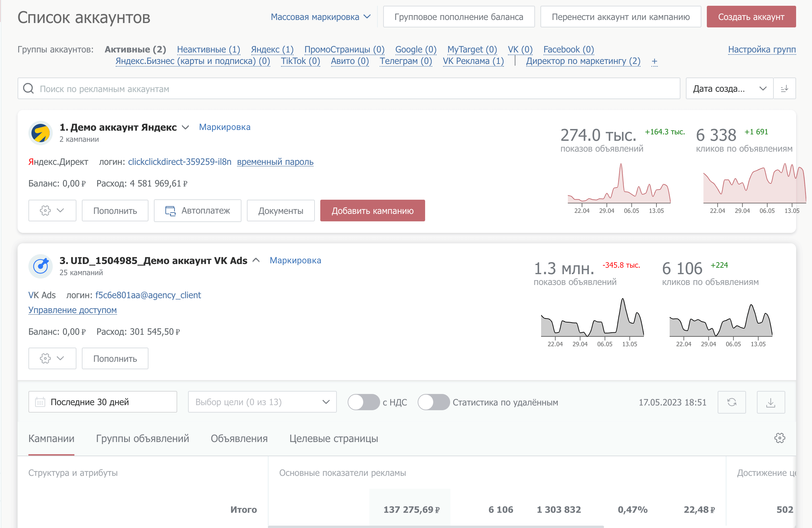
Task: Click the Yandex demo account logo
Action: point(41,133)
